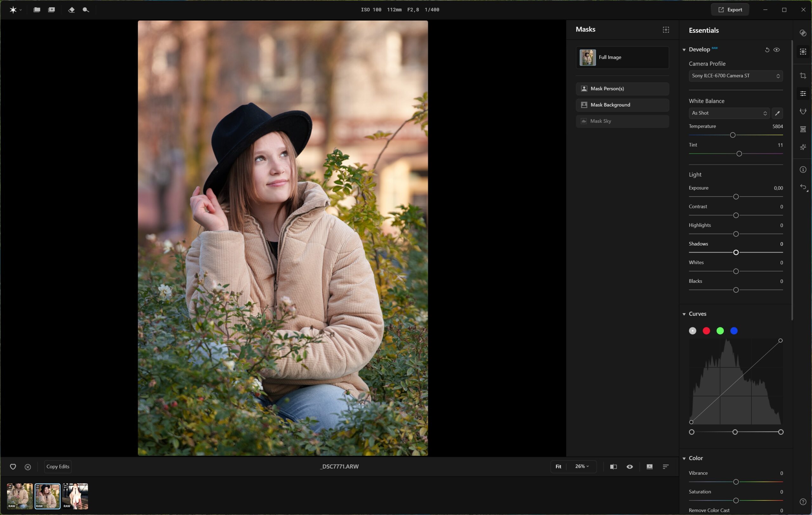The height and width of the screenshot is (515, 812).
Task: Reset the Develop panel adjustments
Action: 767,50
